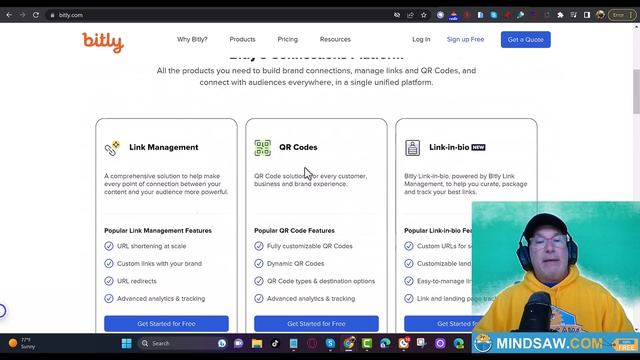
Task: Click the circular widget at left screen edge
Action: (2, 311)
